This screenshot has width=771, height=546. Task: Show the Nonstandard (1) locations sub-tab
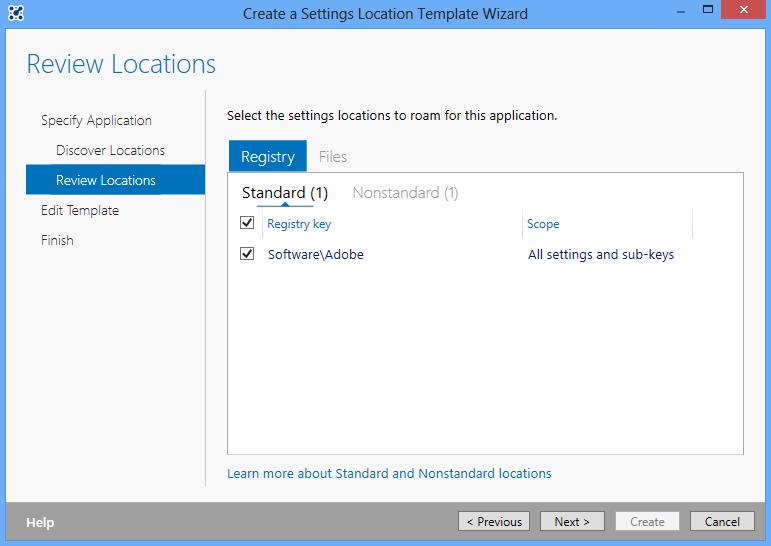click(x=405, y=193)
